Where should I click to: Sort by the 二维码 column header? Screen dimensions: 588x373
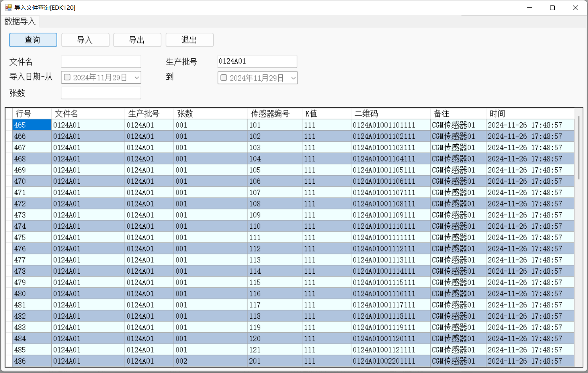tap(390, 114)
